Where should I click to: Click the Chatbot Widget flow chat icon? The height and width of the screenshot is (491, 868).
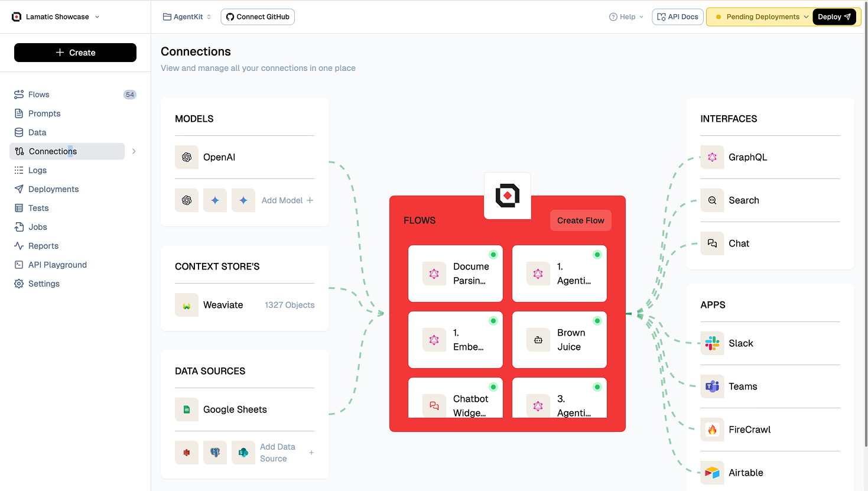434,406
